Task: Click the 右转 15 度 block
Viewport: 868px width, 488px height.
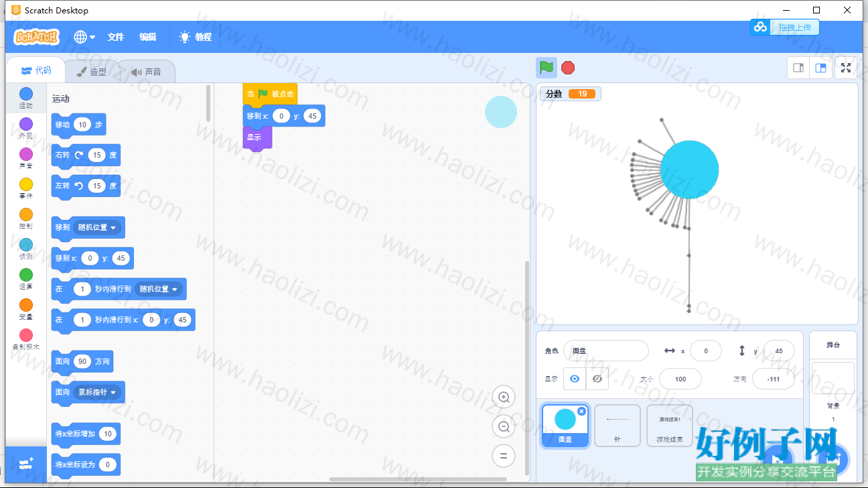Action: (86, 155)
